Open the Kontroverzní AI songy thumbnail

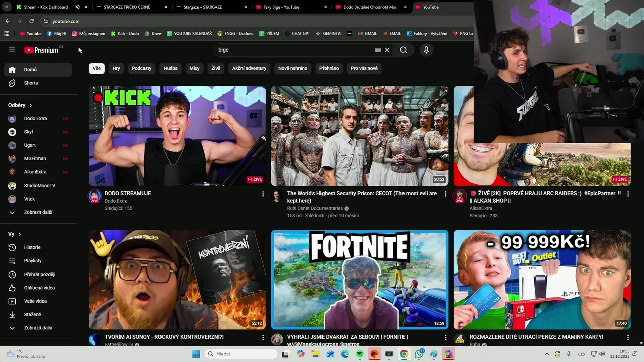click(x=177, y=280)
